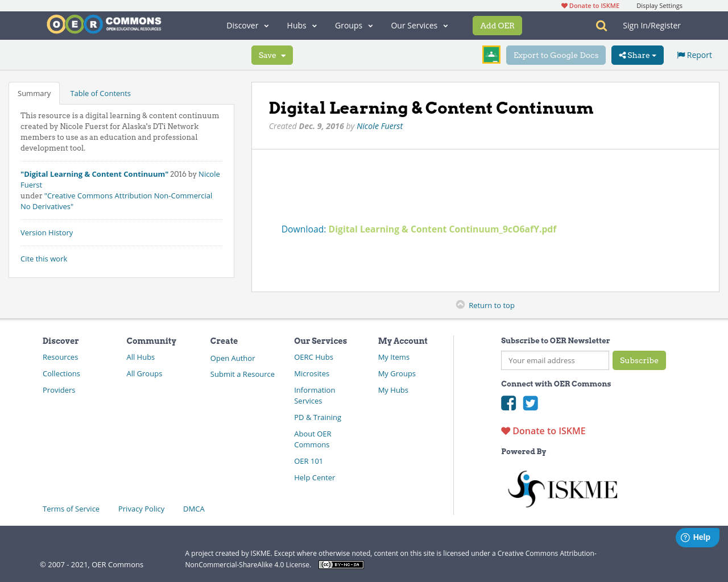The height and width of the screenshot is (582, 728).
Task: Expand the Discover navigation dropdown
Action: pos(247,25)
